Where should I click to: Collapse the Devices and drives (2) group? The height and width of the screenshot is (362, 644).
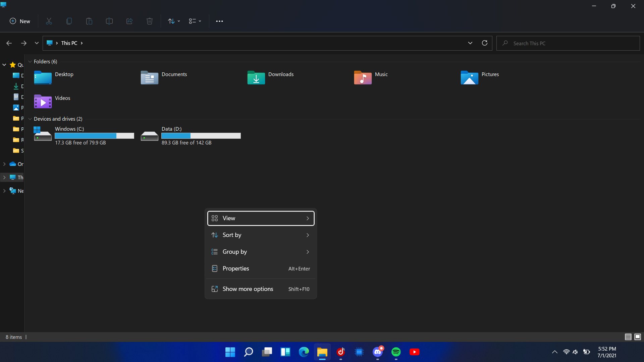(30, 119)
